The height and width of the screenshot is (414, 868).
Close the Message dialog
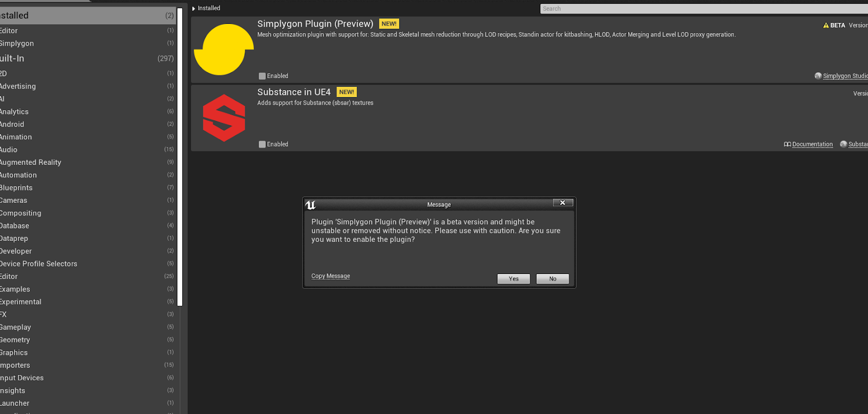563,202
